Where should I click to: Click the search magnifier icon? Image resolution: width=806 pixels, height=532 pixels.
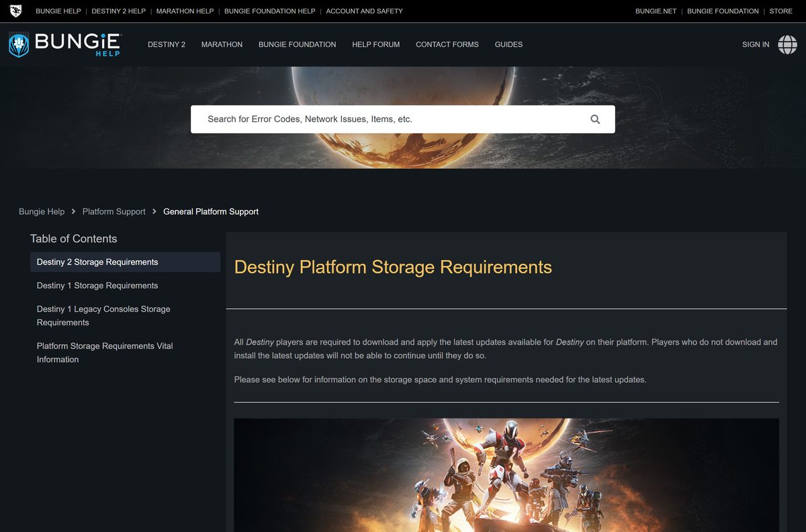point(595,119)
